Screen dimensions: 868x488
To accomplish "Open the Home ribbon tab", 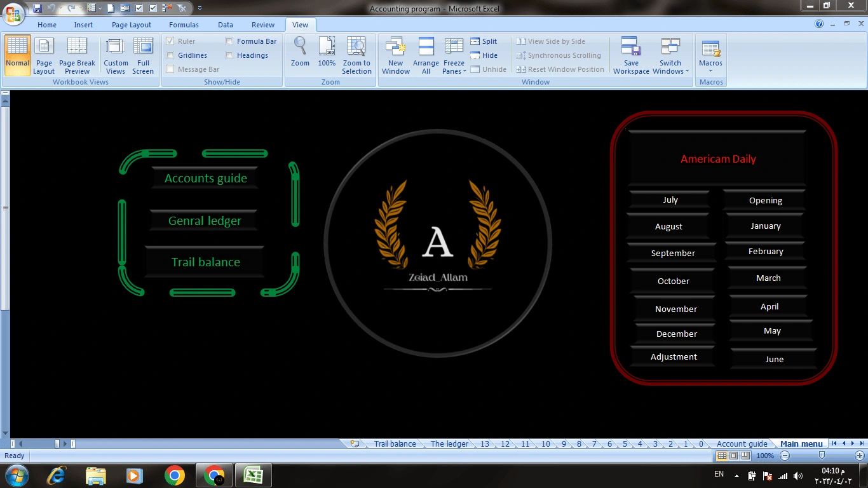I will 47,25.
